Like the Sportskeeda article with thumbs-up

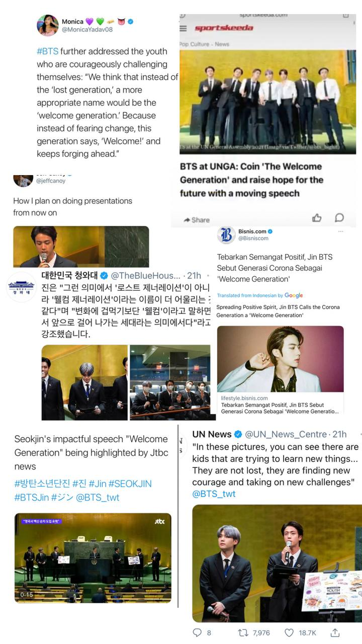pyautogui.click(x=317, y=218)
